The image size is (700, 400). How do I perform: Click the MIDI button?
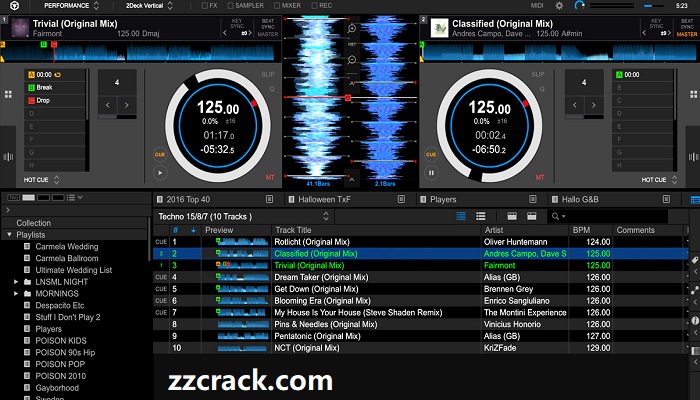click(537, 6)
